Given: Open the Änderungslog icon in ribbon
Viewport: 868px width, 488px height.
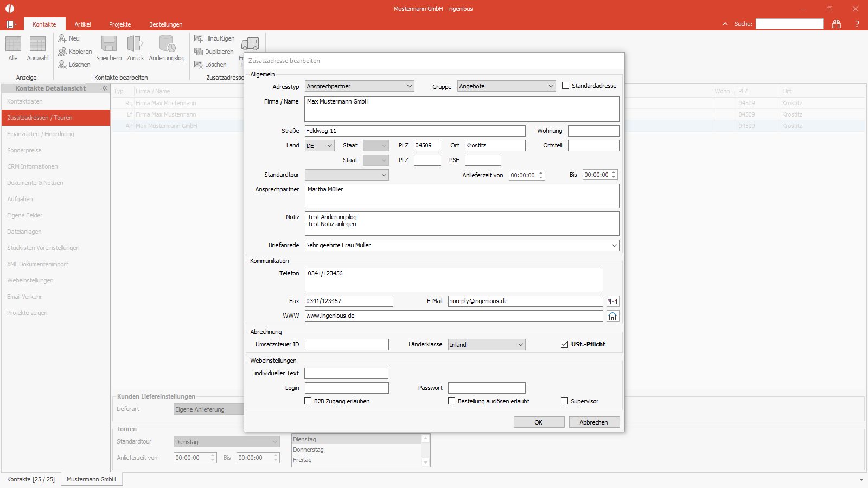Looking at the screenshot, I should [x=167, y=44].
